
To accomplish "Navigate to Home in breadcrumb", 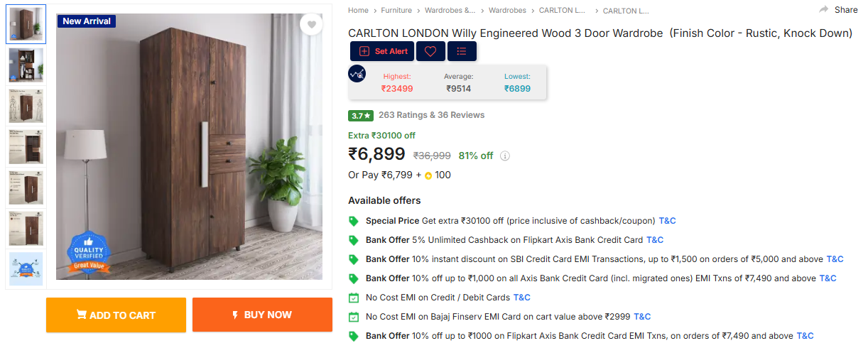I will (358, 11).
